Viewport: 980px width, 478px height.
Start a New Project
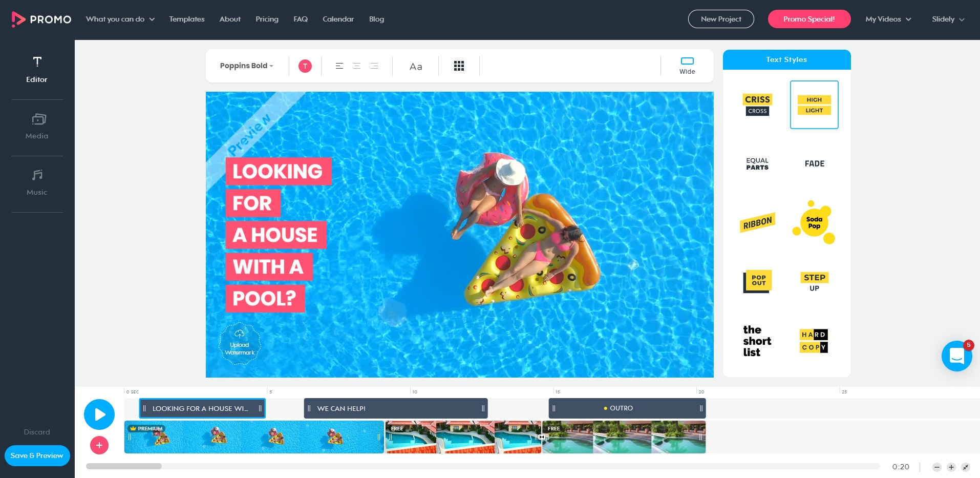pos(721,19)
